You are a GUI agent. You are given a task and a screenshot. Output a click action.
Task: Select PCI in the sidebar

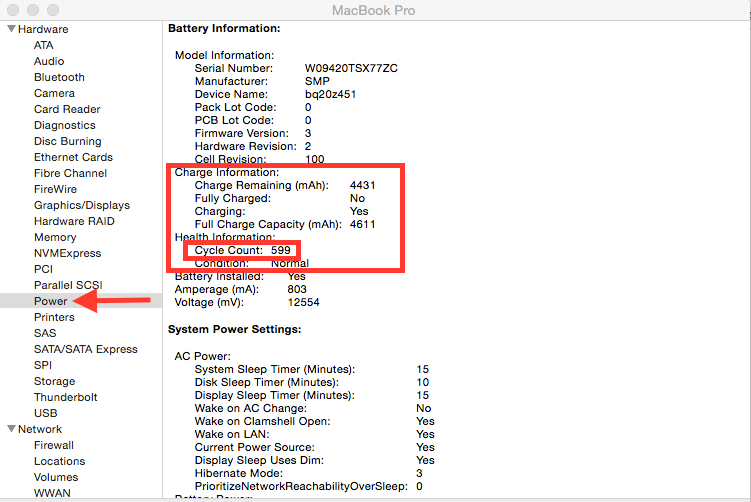[x=44, y=269]
